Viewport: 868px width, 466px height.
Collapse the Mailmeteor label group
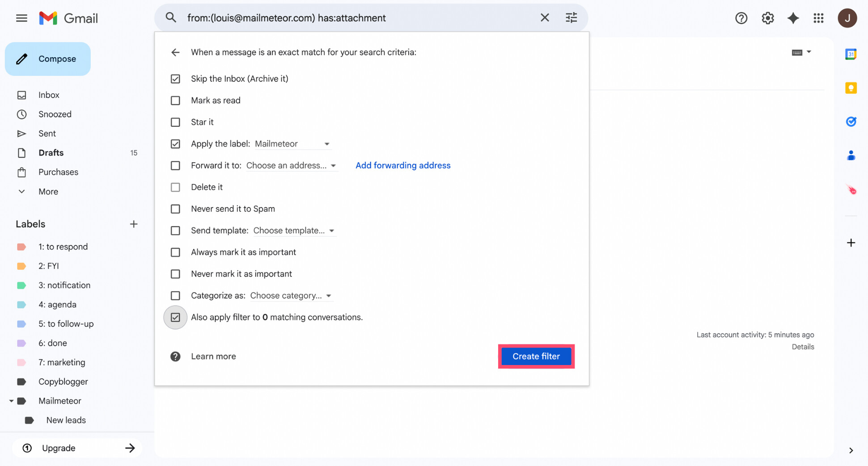(x=11, y=401)
